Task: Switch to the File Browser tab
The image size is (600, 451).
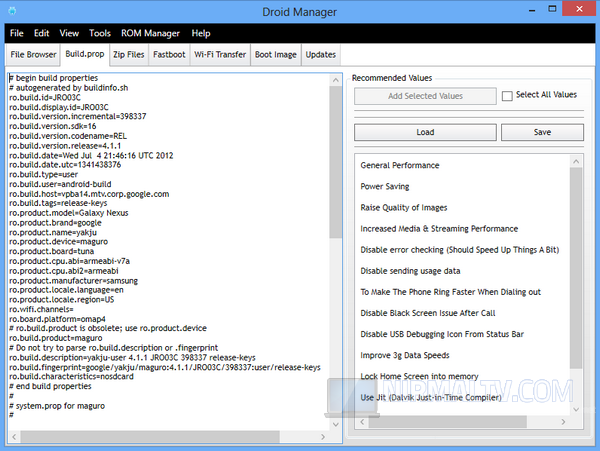Action: pyautogui.click(x=33, y=55)
